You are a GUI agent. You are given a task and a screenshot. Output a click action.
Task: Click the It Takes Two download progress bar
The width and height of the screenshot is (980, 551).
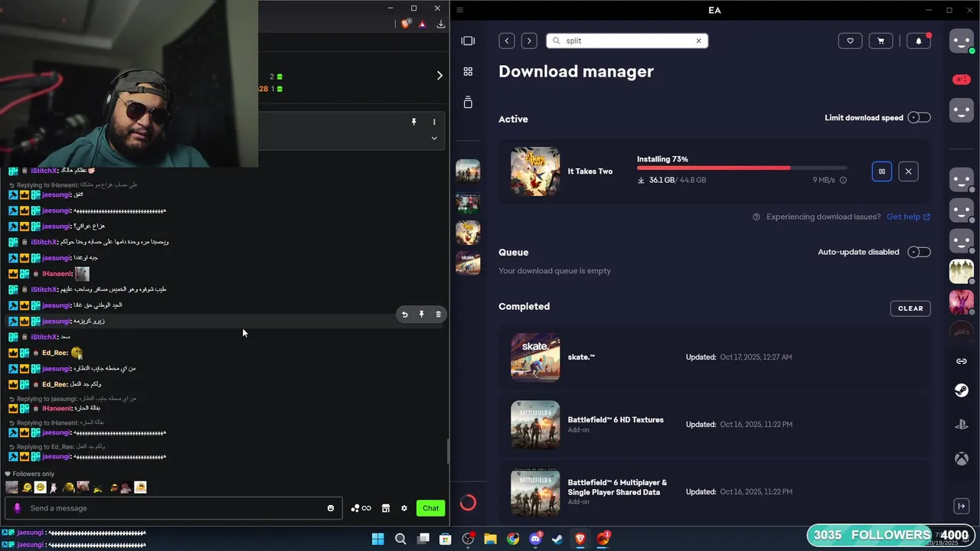742,168
